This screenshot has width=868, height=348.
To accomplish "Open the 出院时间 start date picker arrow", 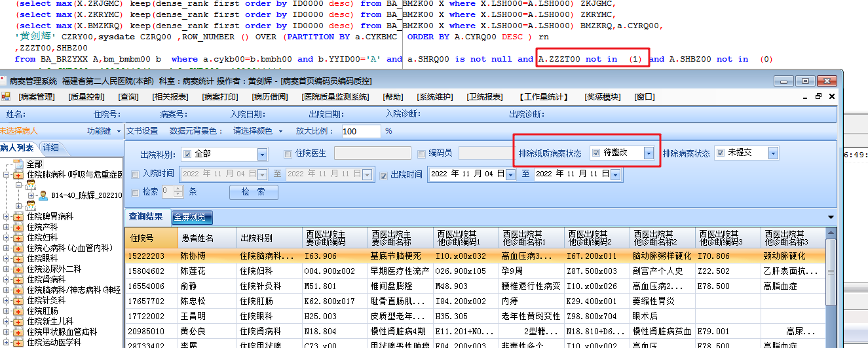I will pyautogui.click(x=510, y=175).
